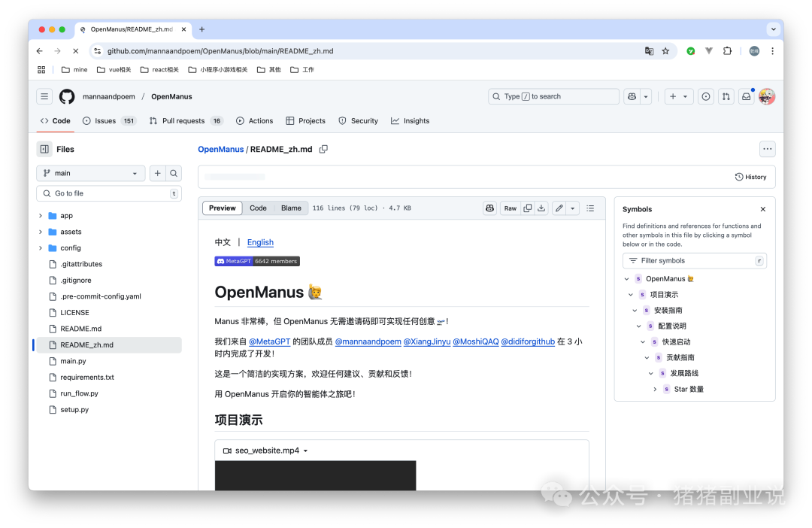812x528 pixels.
Task: Open Chrome three-dot menu
Action: [772, 51]
